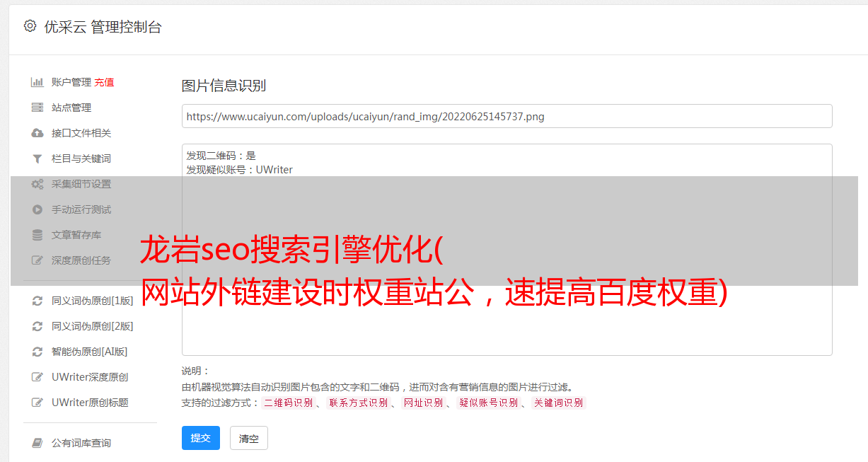Click the cloud upload icon for 接口文件相关

click(x=37, y=133)
